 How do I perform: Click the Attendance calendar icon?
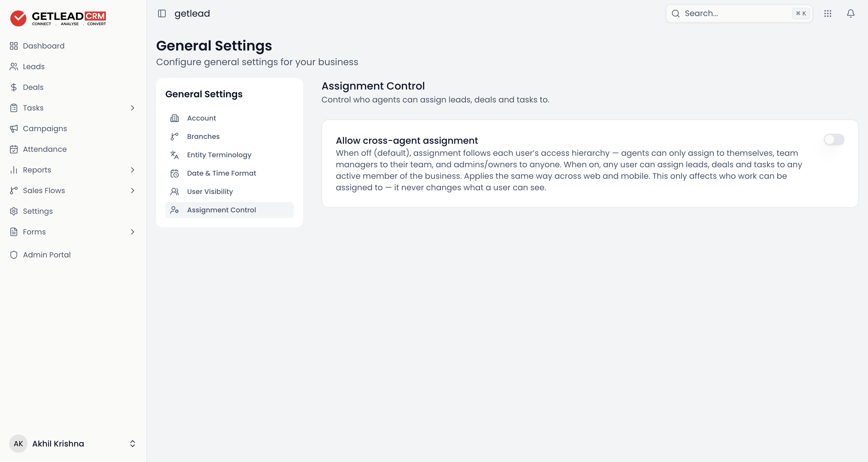point(14,149)
